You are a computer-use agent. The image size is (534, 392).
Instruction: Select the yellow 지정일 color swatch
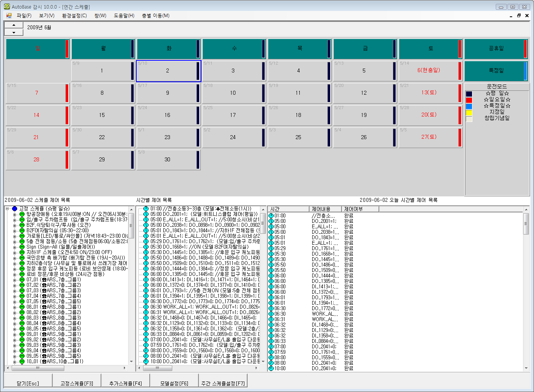coord(469,113)
